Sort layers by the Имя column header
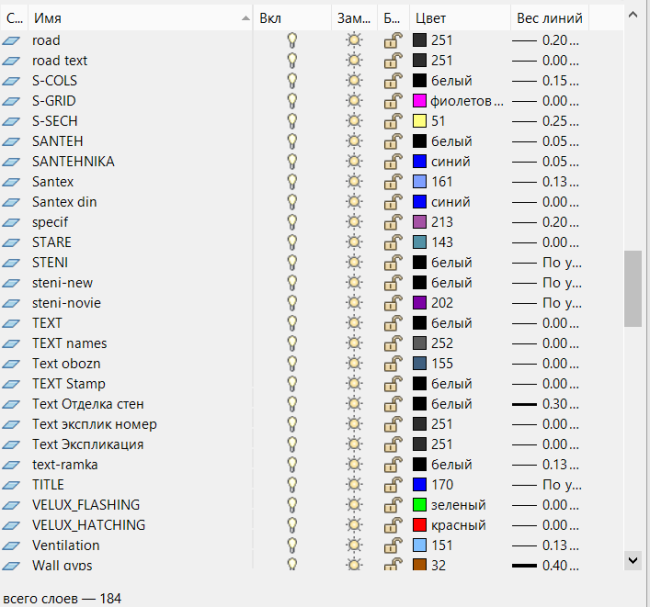Screen dimensions: 650x607 click(138, 18)
